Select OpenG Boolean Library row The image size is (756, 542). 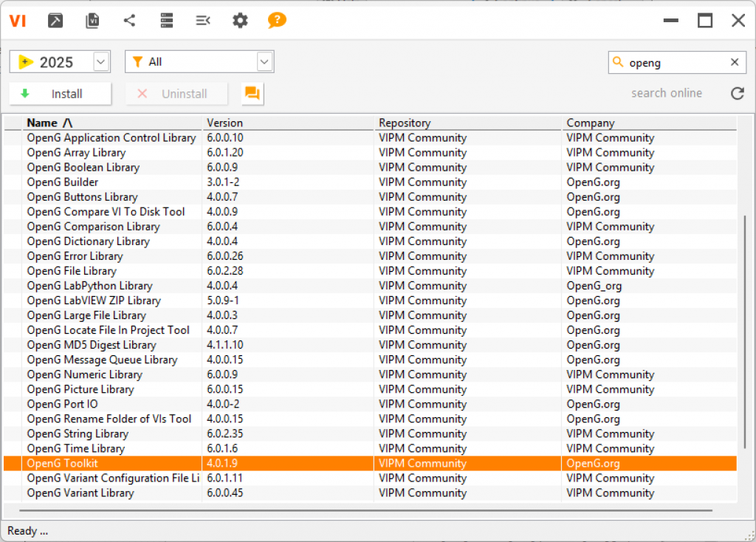click(371, 168)
